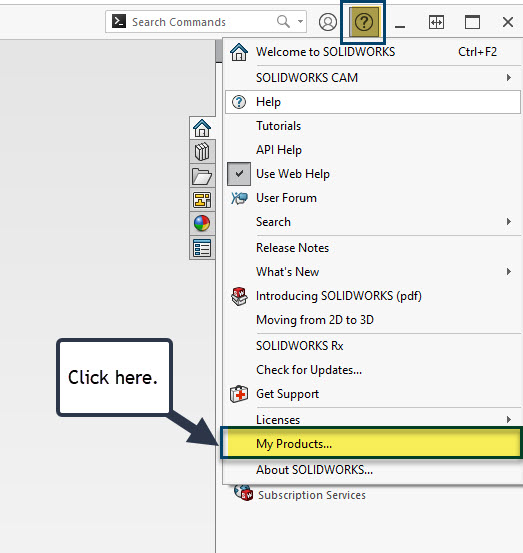Click the magnifier icon in Search Commands
The width and height of the screenshot is (523, 553).
click(x=283, y=22)
